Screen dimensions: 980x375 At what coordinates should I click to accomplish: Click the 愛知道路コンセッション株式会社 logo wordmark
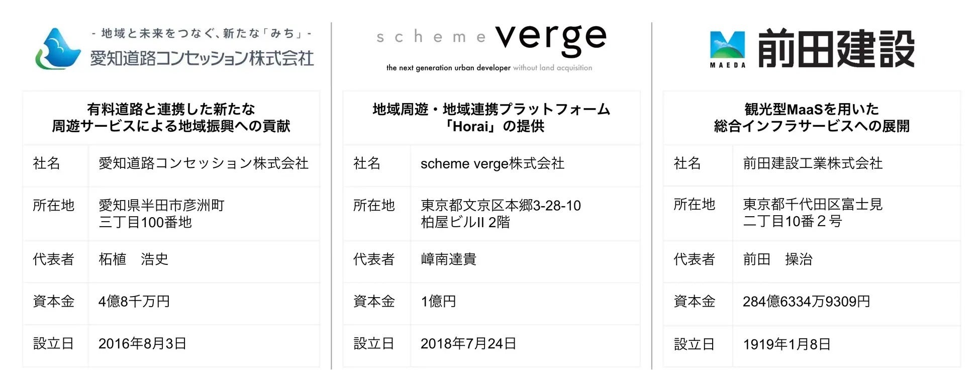pos(202,58)
